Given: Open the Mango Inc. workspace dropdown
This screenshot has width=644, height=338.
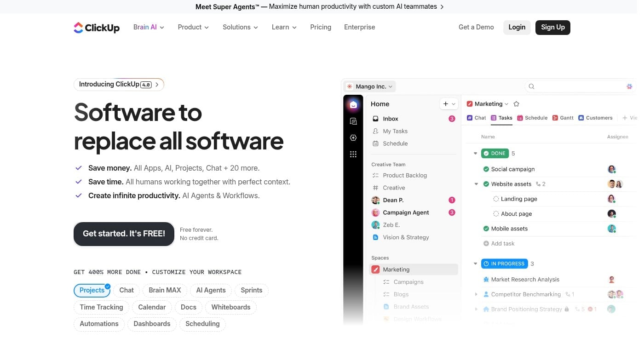Looking at the screenshot, I should pos(370,86).
